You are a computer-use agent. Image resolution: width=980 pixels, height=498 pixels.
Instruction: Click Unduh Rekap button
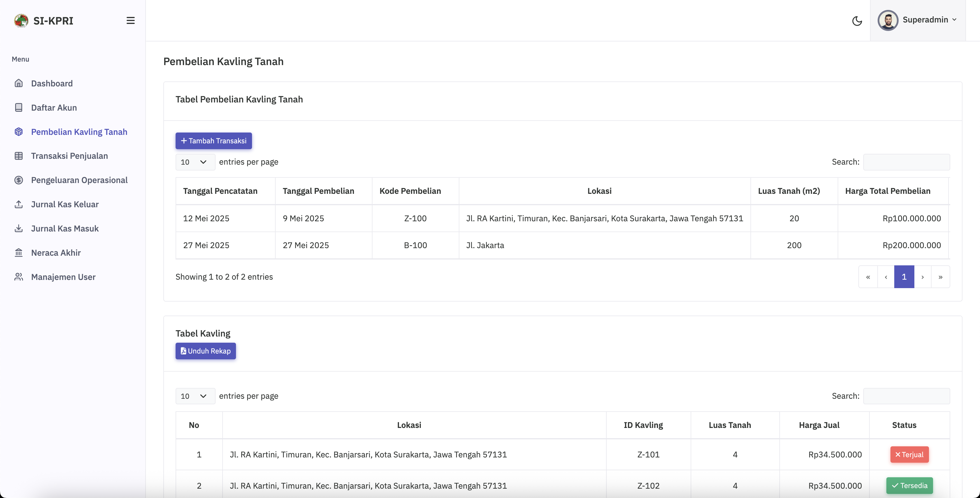coord(205,351)
